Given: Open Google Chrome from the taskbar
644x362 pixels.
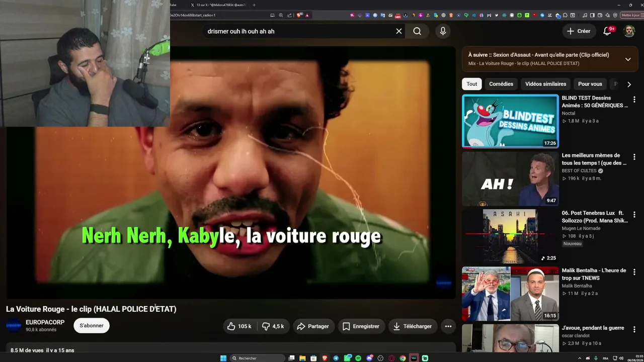Looking at the screenshot, I should 403,358.
